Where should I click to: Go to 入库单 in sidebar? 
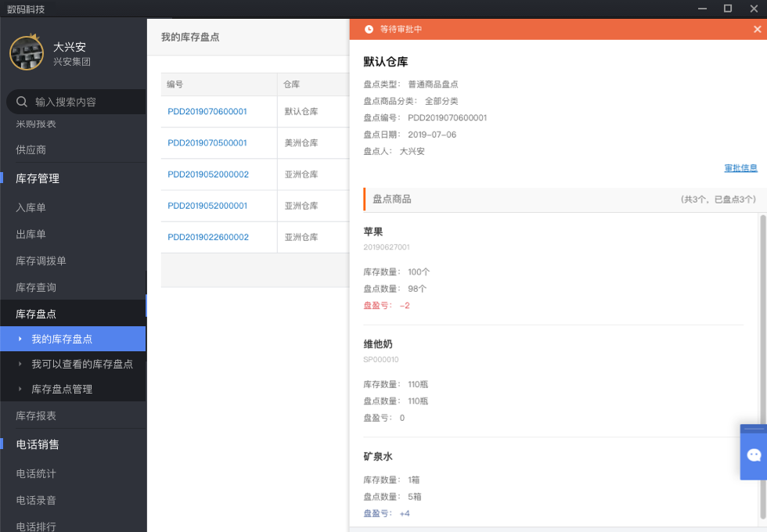tap(31, 207)
